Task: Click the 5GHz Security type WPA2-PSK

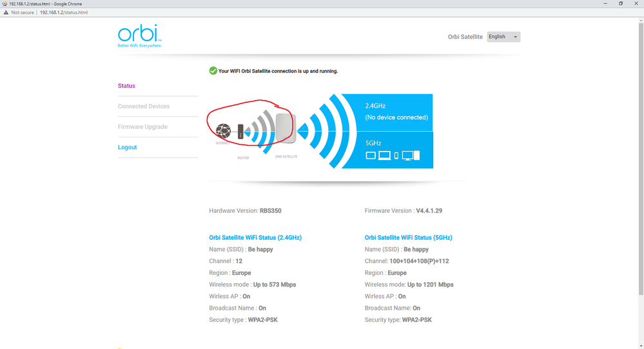Action: pos(417,320)
